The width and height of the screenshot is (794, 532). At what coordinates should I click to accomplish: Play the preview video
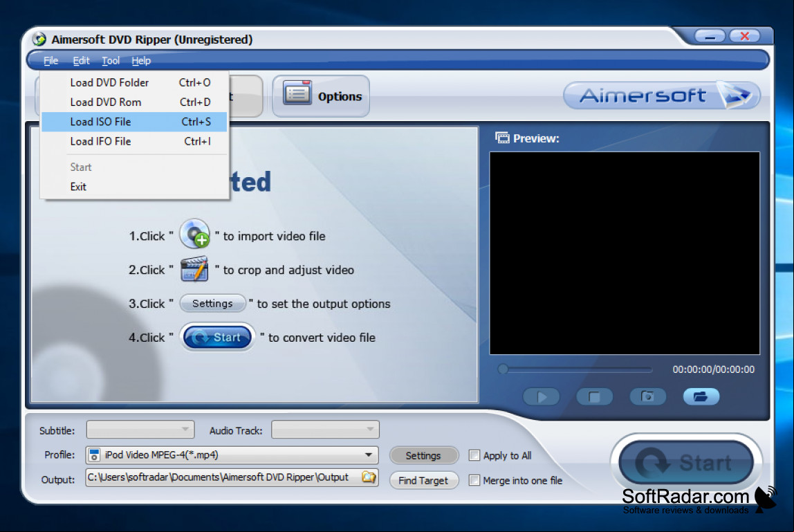point(542,396)
